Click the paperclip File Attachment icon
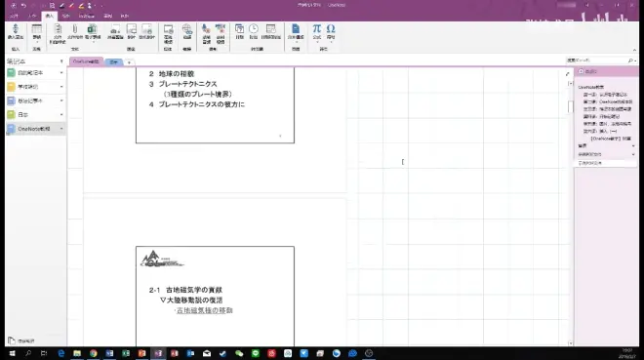The image size is (644, 360). 75,32
